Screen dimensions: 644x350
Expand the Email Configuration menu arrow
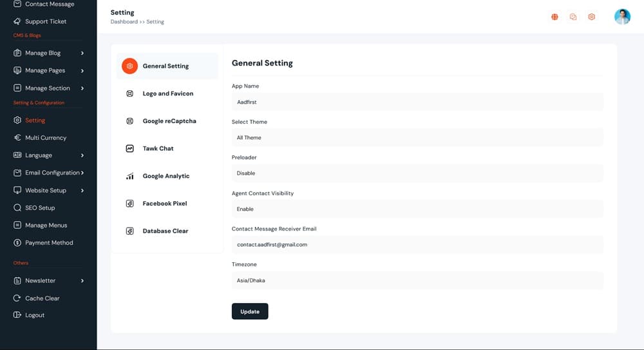click(x=82, y=173)
